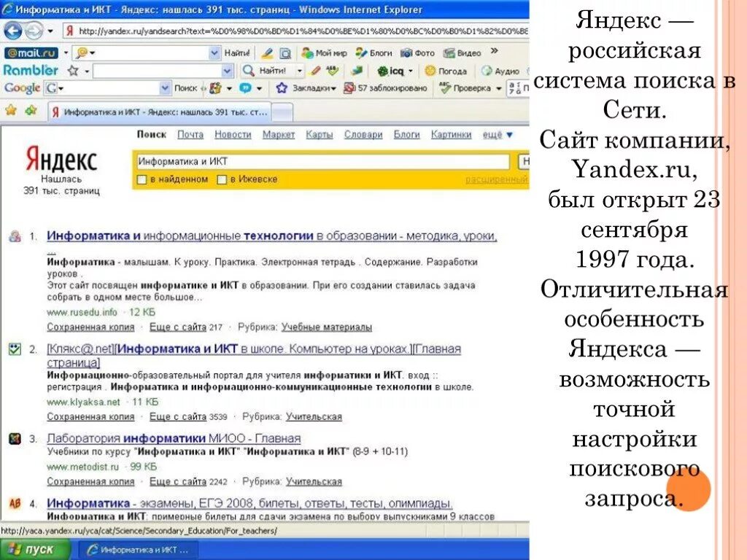Click the mail.ru highlighter pencil icon
This screenshot has height=560, width=747.
click(268, 52)
